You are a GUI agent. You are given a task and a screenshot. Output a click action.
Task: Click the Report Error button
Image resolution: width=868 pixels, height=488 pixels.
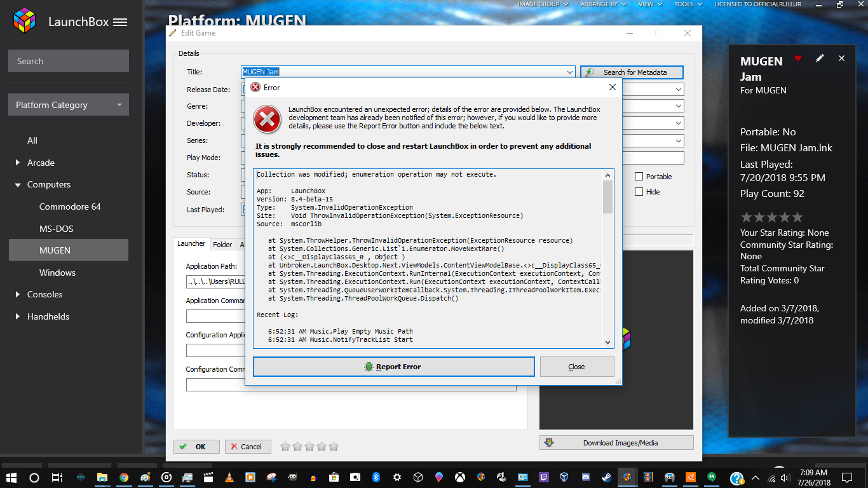tap(393, 367)
